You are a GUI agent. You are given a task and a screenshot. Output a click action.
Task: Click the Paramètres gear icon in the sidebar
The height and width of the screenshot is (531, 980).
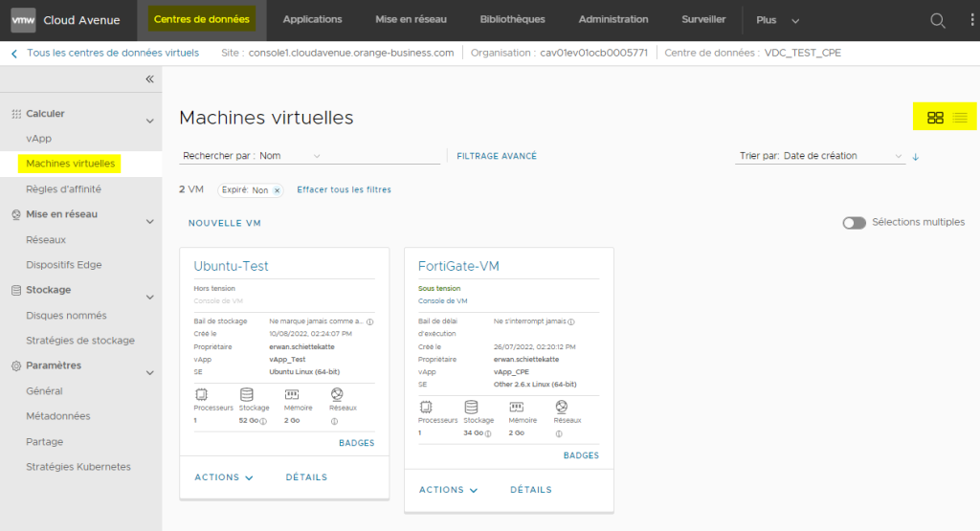16,366
